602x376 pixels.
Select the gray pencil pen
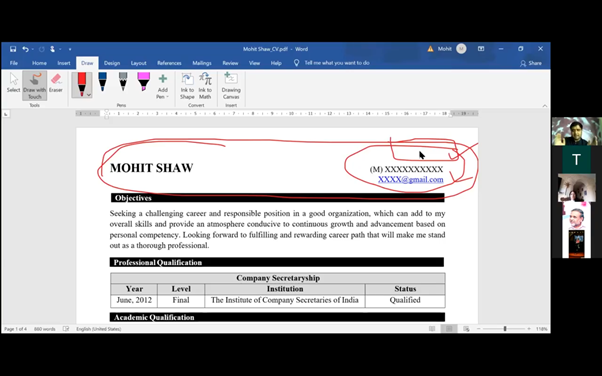[123, 82]
